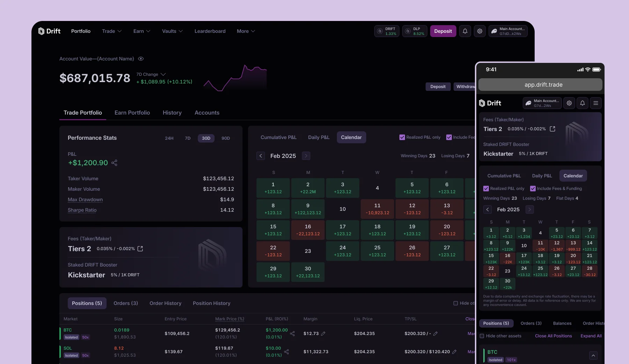
Task: Go to previous month on desktop calendar
Action: tap(261, 156)
